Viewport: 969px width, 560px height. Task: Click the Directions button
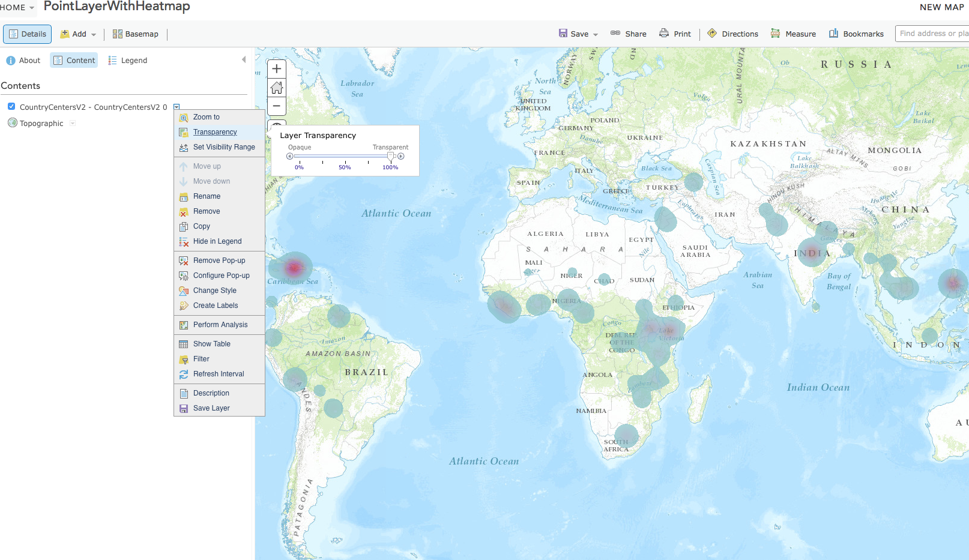click(x=733, y=34)
